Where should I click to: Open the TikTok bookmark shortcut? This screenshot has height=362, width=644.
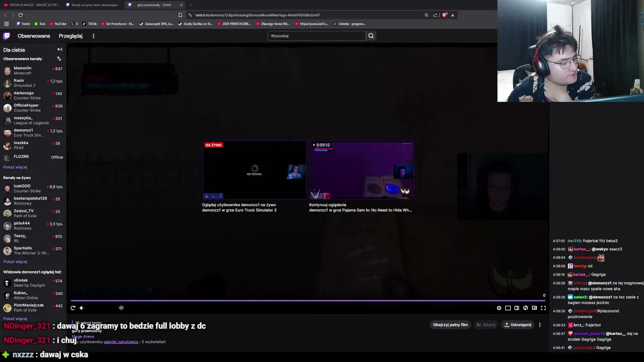(90, 24)
